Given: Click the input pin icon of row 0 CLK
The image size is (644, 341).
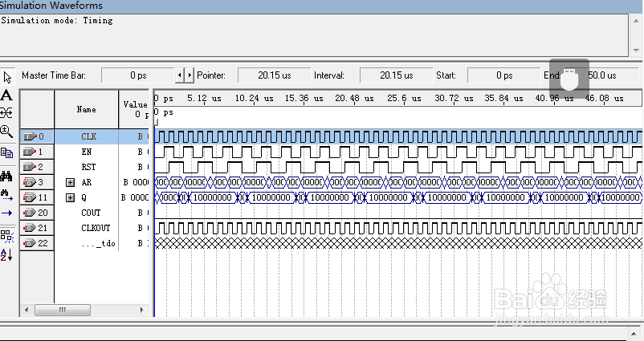Looking at the screenshot, I should (x=30, y=136).
